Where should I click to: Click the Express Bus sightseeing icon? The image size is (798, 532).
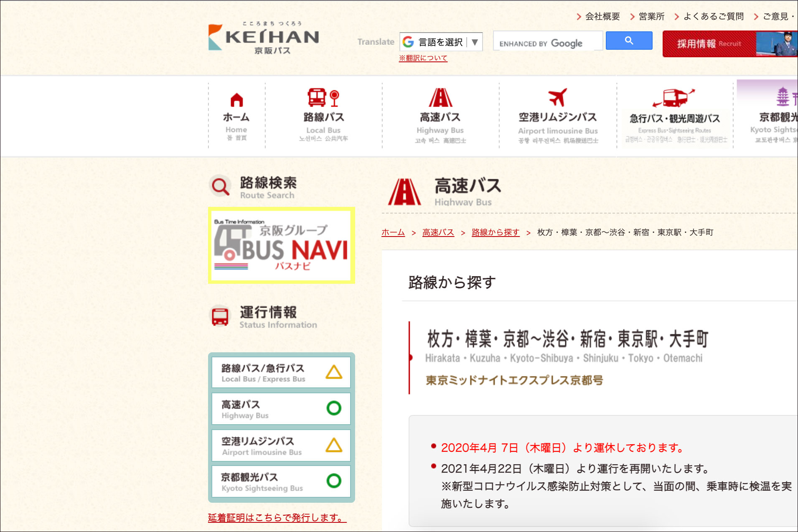[674, 99]
